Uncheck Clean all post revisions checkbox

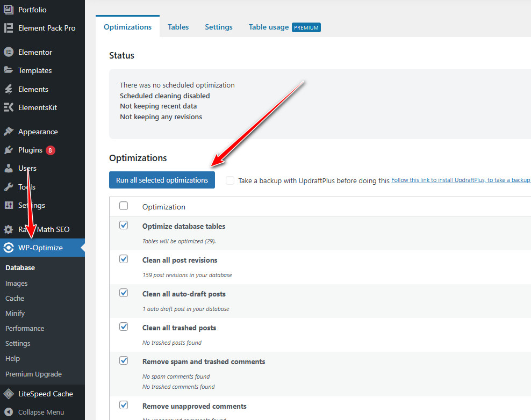124,259
